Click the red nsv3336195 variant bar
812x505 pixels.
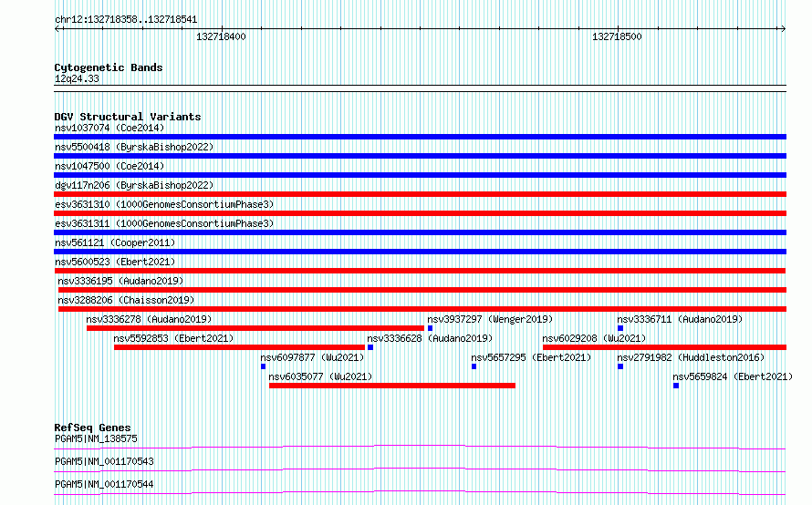(422, 290)
